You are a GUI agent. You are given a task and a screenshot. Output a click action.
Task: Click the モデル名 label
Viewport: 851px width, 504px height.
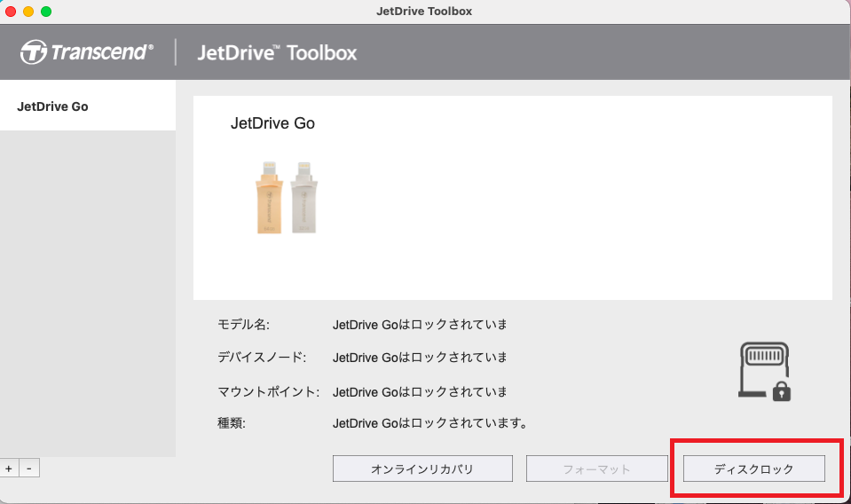coord(243,325)
